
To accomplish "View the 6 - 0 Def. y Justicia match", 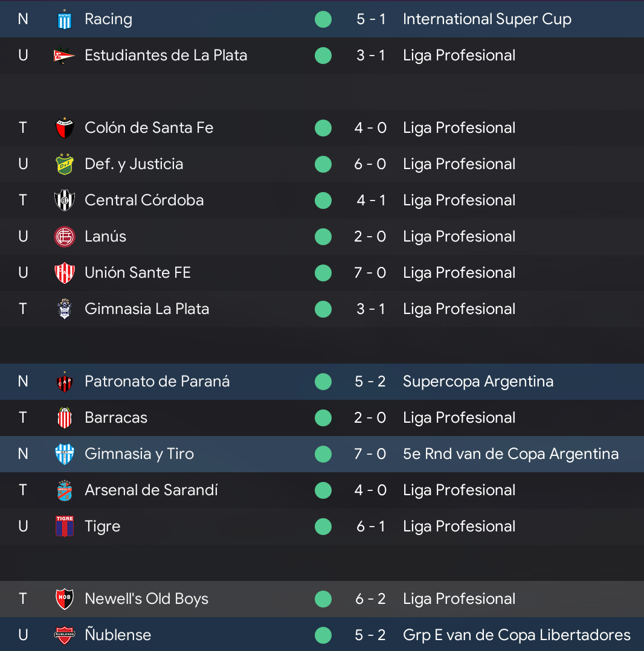I will (x=370, y=164).
